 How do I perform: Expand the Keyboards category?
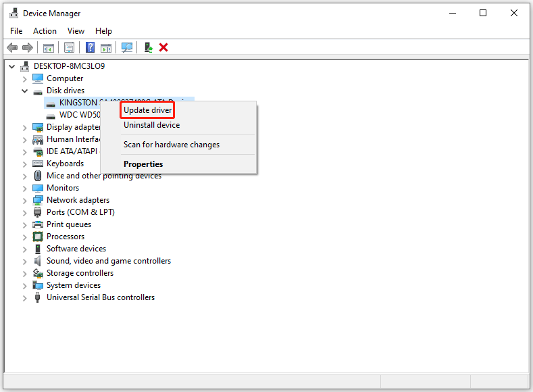click(x=24, y=164)
